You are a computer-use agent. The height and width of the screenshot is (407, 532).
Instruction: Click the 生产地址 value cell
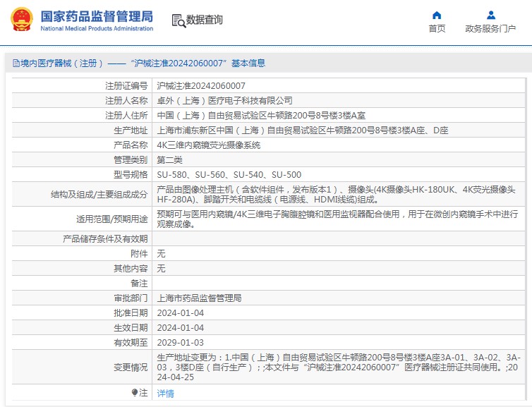click(303, 130)
